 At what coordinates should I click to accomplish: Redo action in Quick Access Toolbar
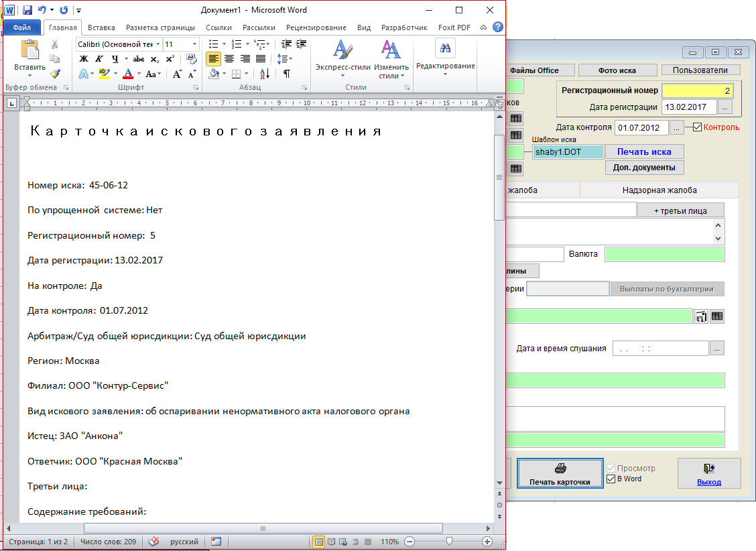tap(64, 9)
